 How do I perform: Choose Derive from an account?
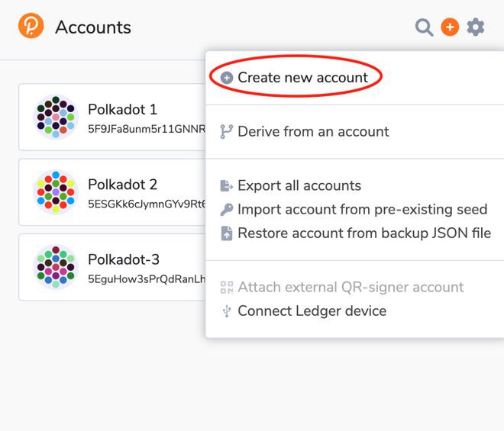click(313, 132)
